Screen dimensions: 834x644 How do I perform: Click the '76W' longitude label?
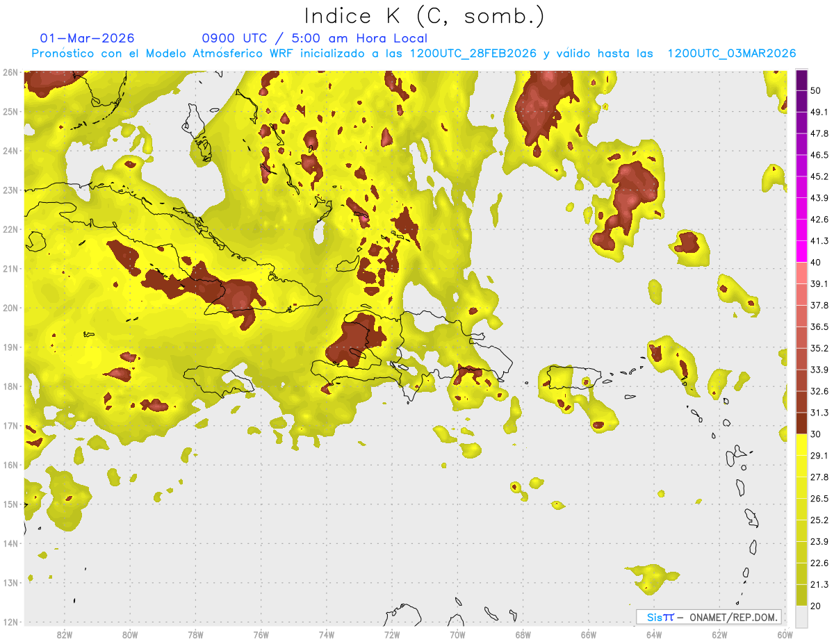pyautogui.click(x=261, y=634)
